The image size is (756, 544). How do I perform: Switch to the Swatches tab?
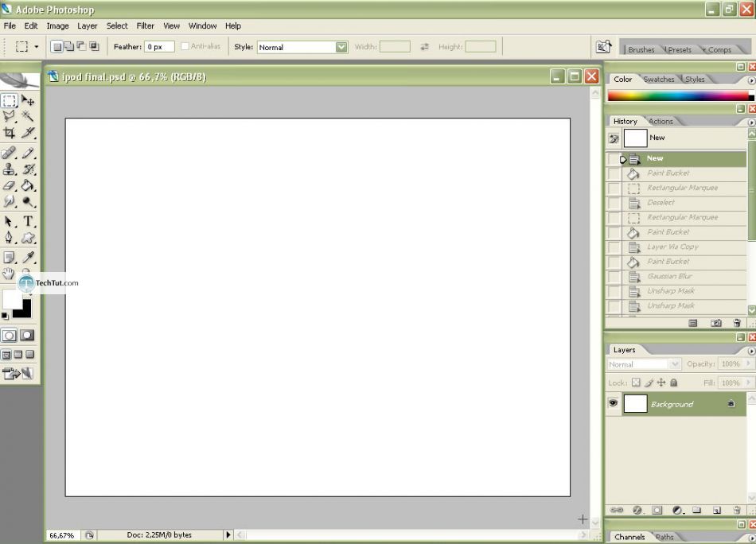click(659, 79)
